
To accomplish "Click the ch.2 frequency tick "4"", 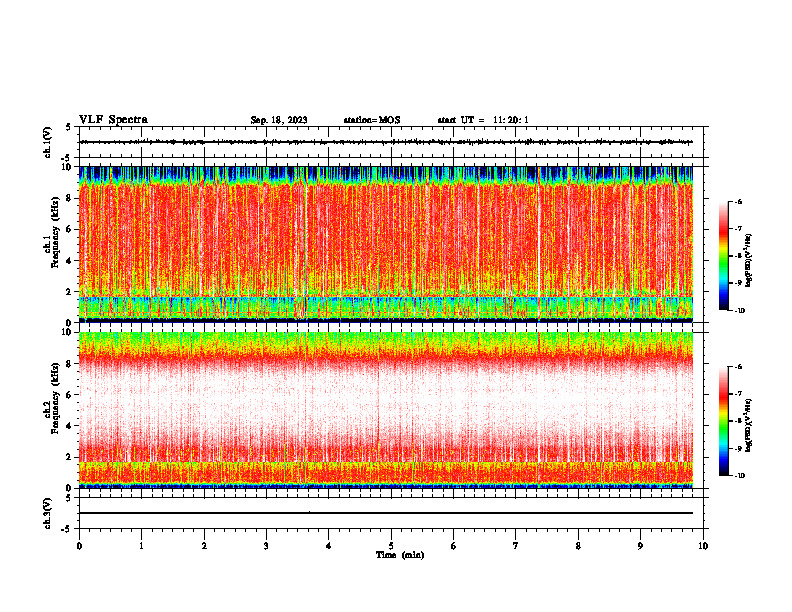I will (x=69, y=426).
